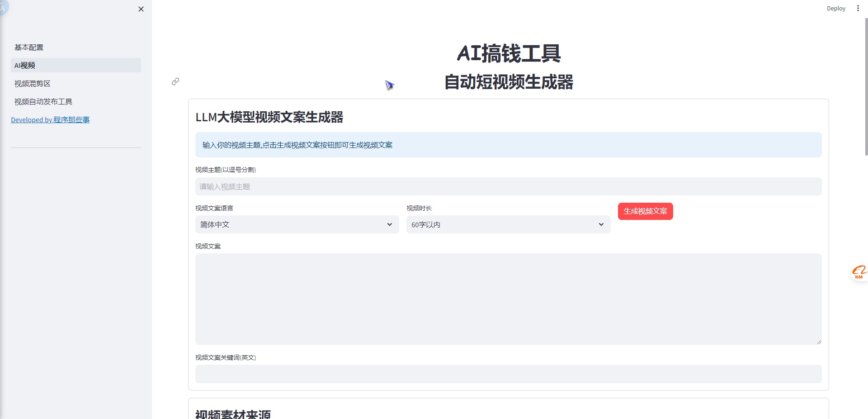Click the right edge scrollbar
The width and height of the screenshot is (868, 419).
865,77
